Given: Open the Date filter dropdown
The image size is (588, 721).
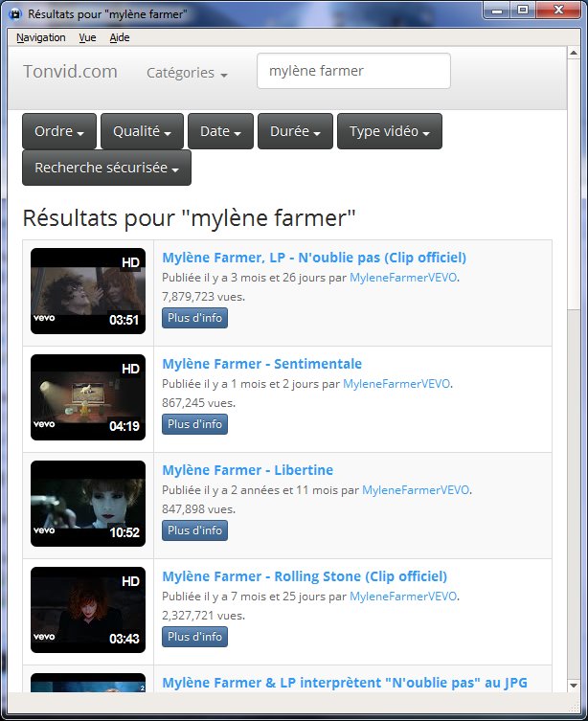Looking at the screenshot, I should [x=220, y=131].
